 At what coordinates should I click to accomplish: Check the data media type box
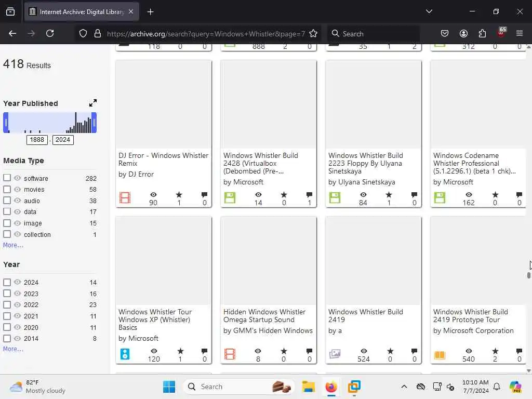coord(7,211)
